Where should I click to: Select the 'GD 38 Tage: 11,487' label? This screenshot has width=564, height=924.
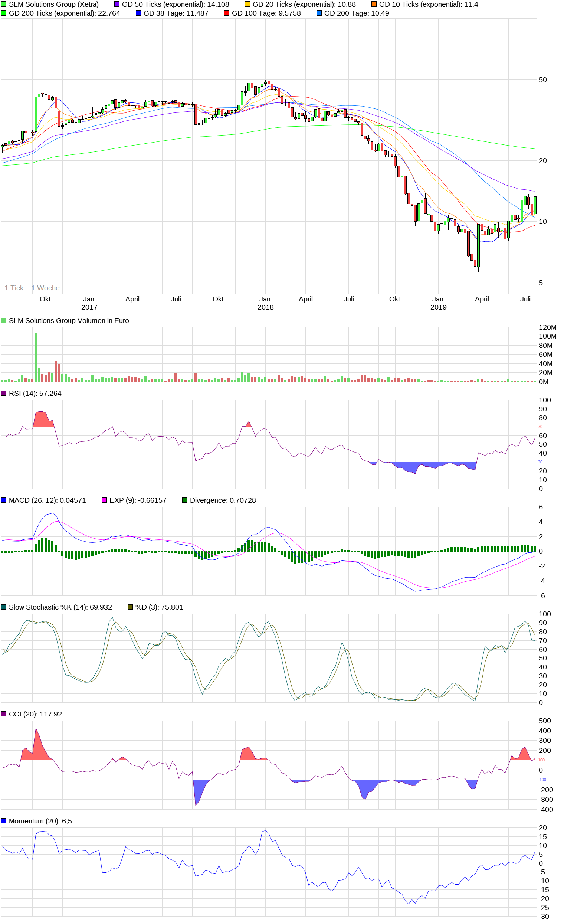(x=176, y=13)
